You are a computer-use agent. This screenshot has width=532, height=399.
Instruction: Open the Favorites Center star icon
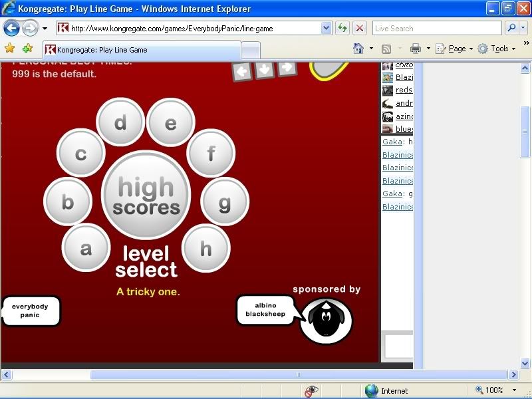[x=10, y=48]
